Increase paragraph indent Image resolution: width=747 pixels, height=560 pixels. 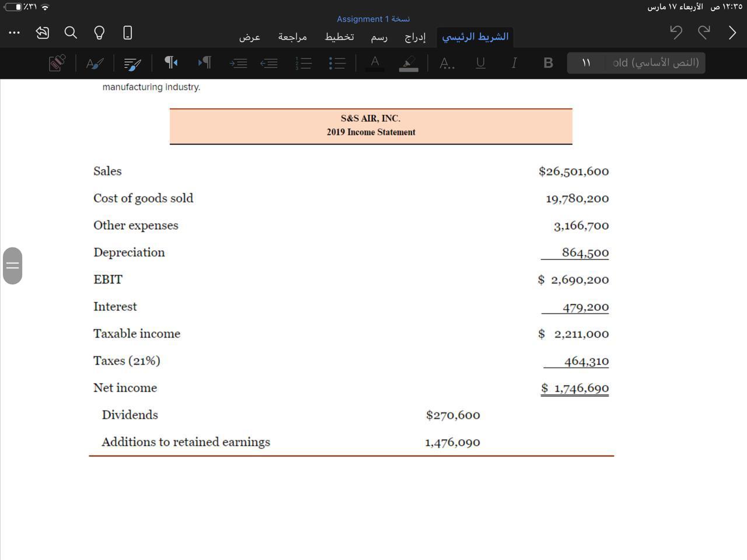[x=238, y=63]
